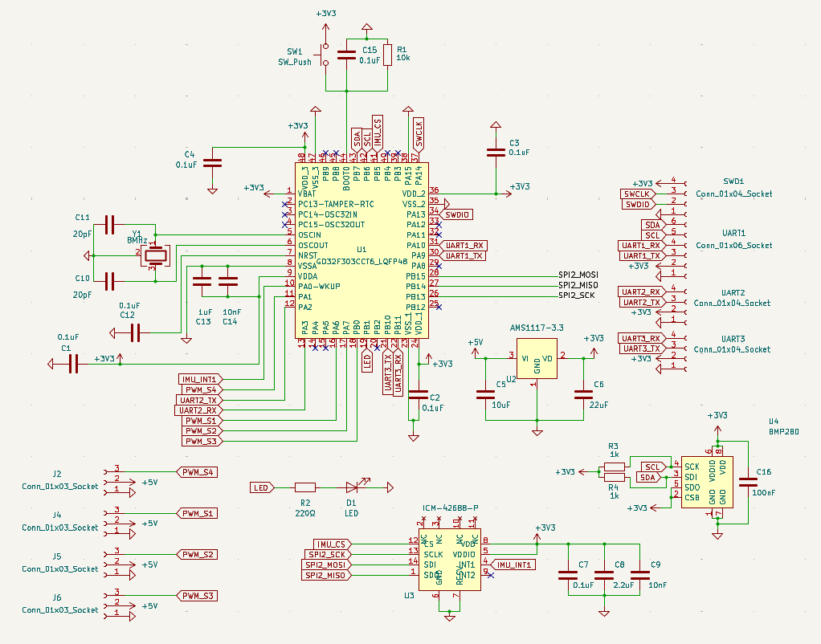Click the GD32F303CCT6_LQFP48 value text

[x=361, y=261]
